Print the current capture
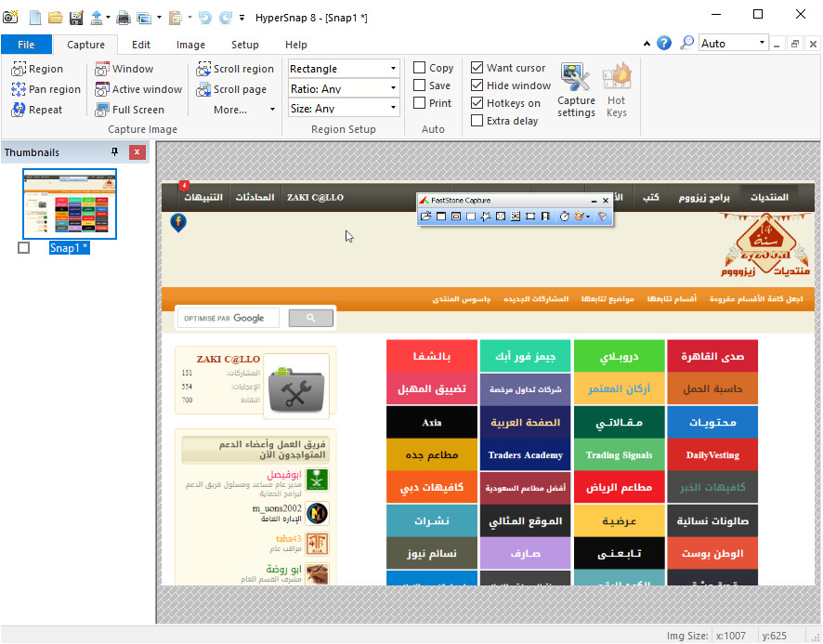This screenshot has height=644, width=823. tap(124, 18)
